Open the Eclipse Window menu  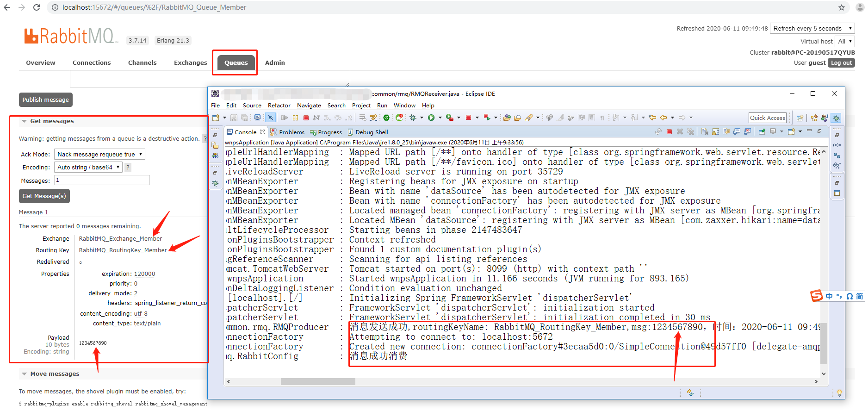pyautogui.click(x=404, y=106)
